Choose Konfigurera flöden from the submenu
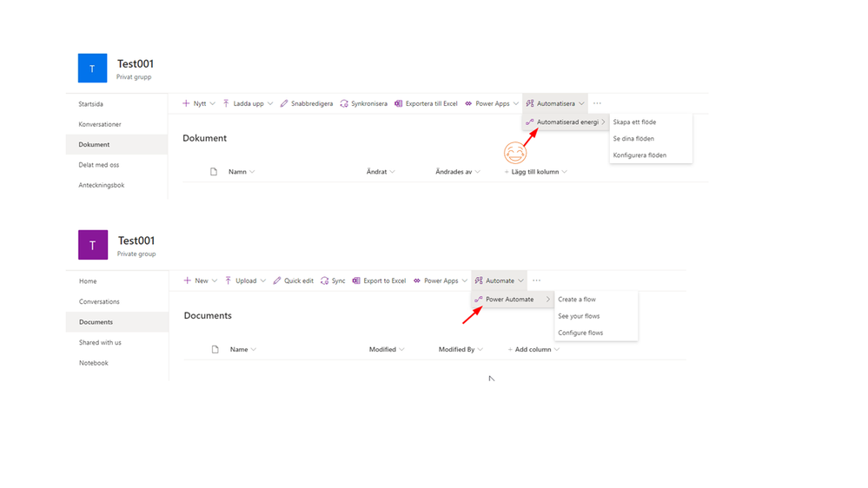The width and height of the screenshot is (868, 488). (639, 155)
